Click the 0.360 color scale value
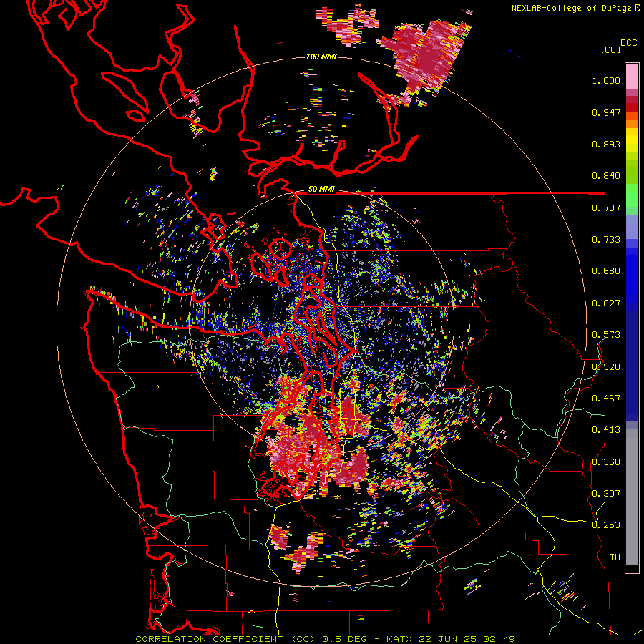 coord(606,462)
